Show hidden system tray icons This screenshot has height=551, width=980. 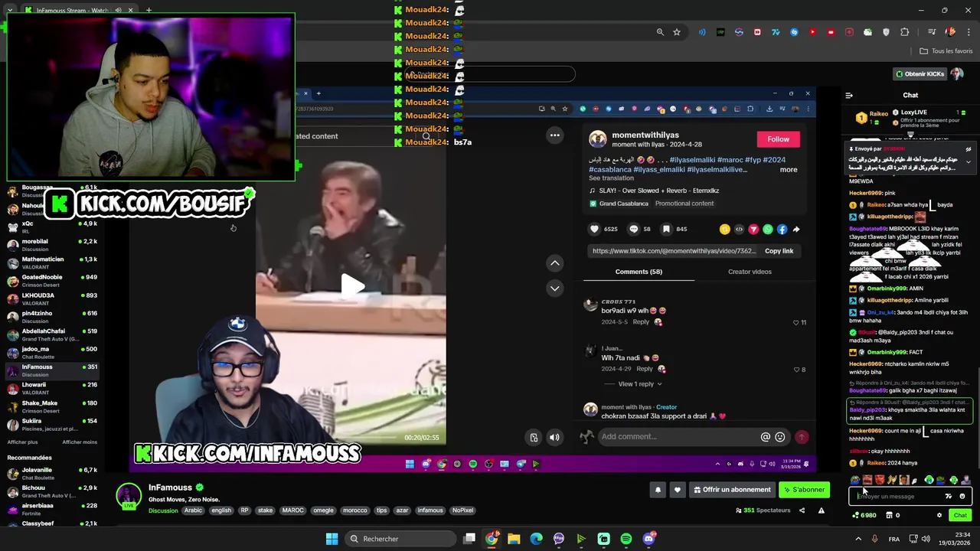coord(857,539)
